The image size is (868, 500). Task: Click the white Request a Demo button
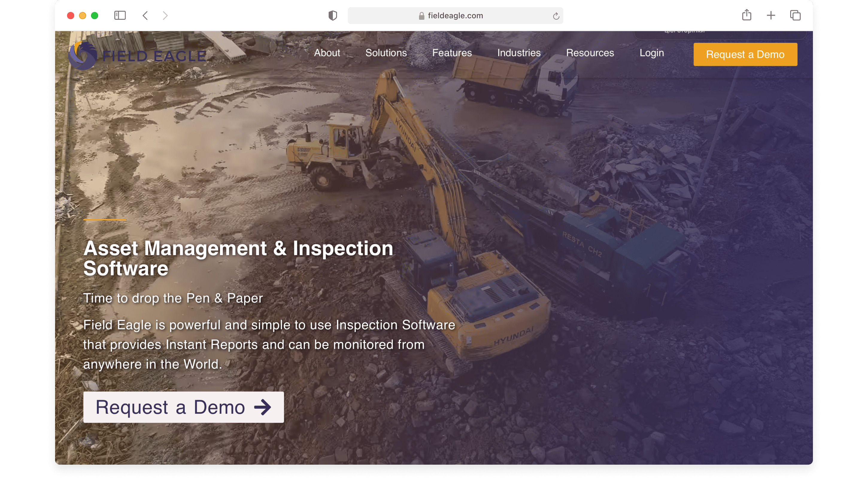pyautogui.click(x=183, y=407)
